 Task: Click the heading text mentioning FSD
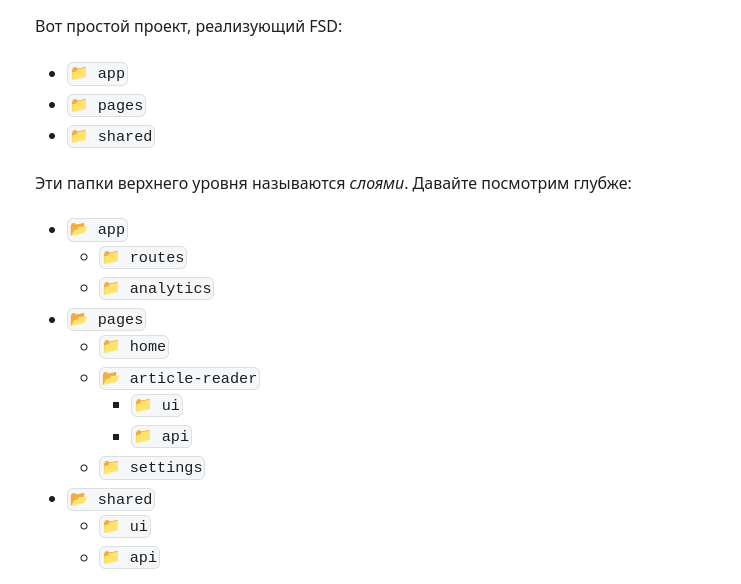[x=189, y=26]
